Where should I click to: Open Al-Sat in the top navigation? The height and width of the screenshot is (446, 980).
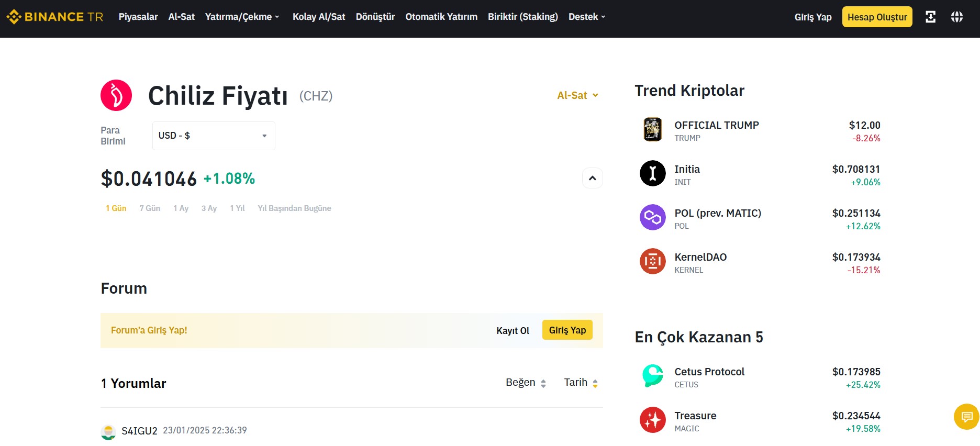coord(182,17)
